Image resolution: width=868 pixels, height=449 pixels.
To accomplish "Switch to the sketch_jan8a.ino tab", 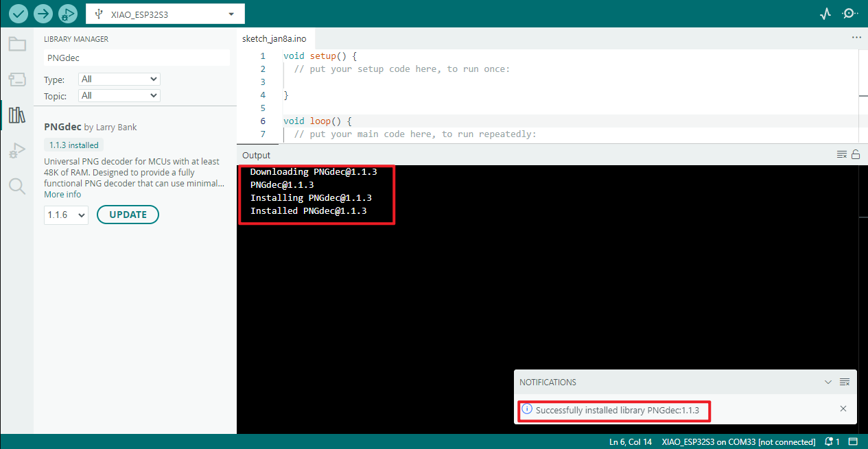I will click(274, 38).
